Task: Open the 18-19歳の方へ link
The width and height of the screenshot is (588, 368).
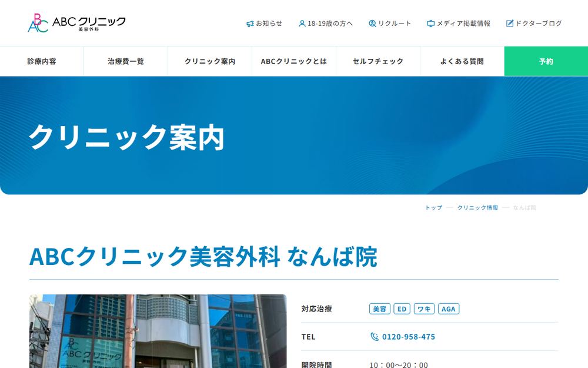Action: tap(326, 24)
